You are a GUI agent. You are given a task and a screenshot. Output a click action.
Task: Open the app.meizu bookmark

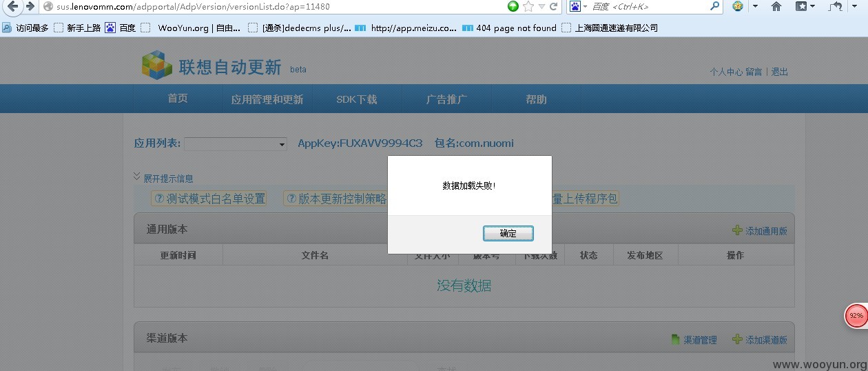pyautogui.click(x=406, y=28)
